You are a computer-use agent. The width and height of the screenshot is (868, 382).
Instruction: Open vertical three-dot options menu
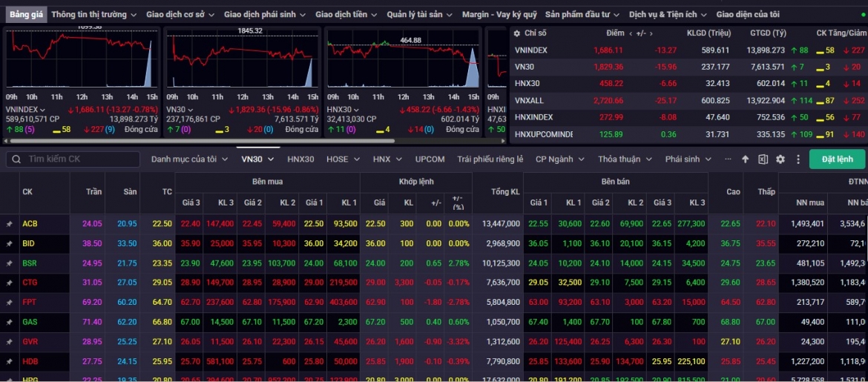pos(798,159)
